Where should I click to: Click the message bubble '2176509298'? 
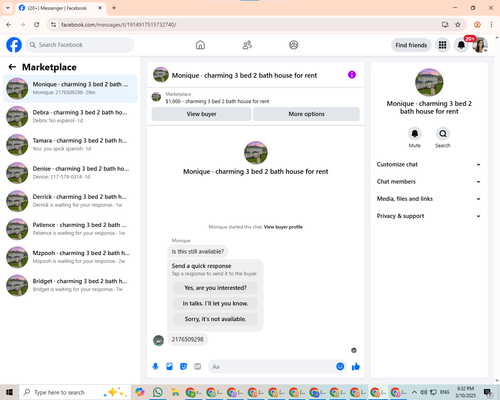[x=187, y=339]
